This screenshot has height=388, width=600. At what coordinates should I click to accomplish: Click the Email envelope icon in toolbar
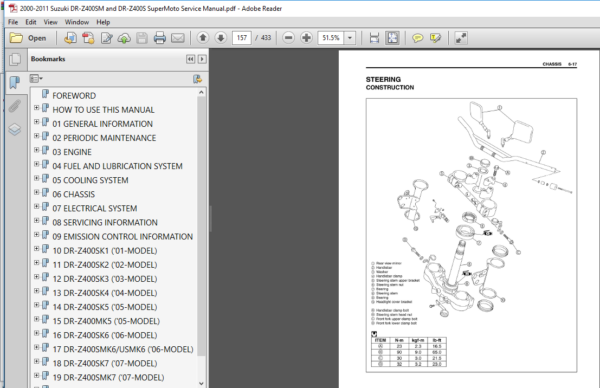tap(178, 38)
